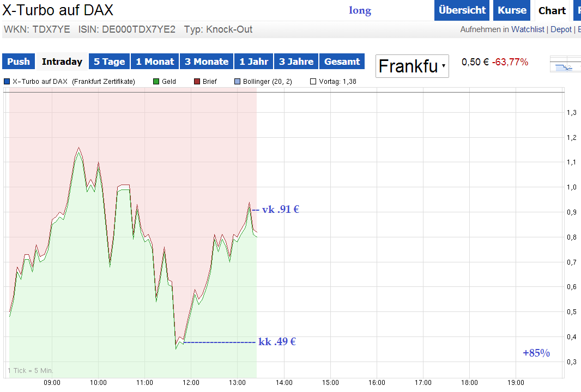Toggle the blue X-Turbo auf DAX legend marker
Viewport: 581px width, 392px height.
(6, 81)
